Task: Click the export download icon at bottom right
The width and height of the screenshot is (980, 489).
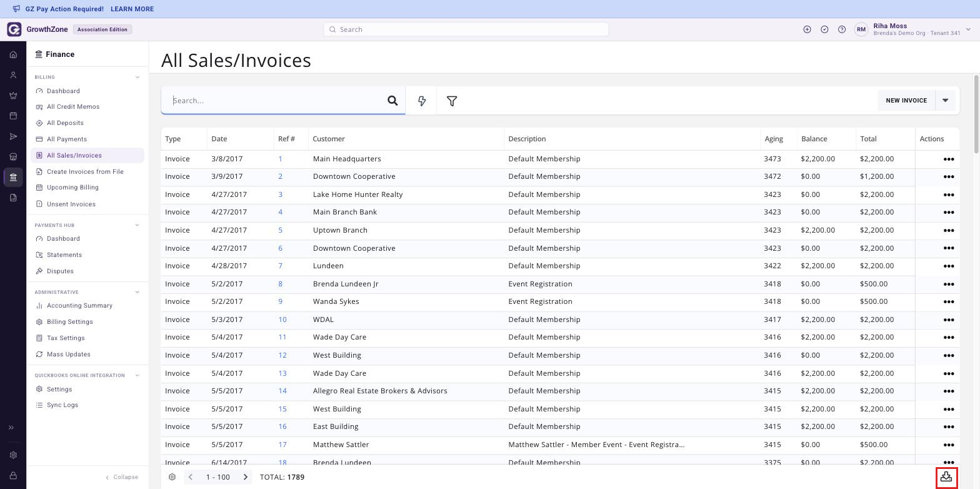Action: 946,477
